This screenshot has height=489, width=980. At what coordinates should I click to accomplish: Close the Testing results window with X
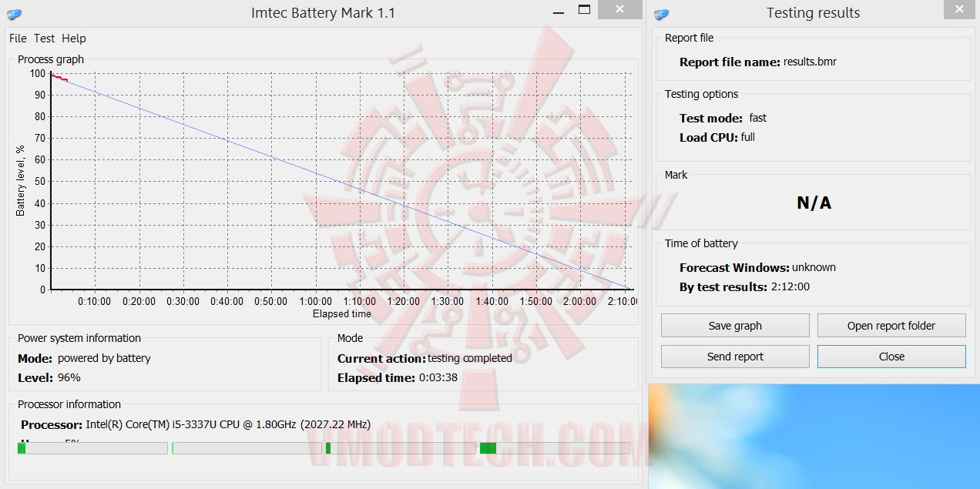pos(959,9)
